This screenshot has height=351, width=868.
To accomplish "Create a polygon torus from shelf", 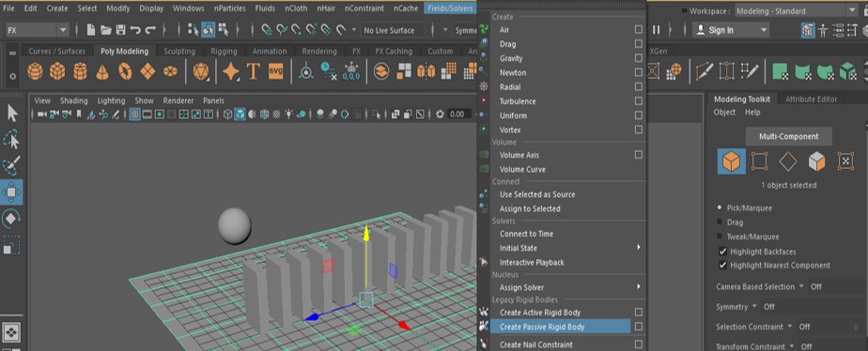I will tap(125, 71).
